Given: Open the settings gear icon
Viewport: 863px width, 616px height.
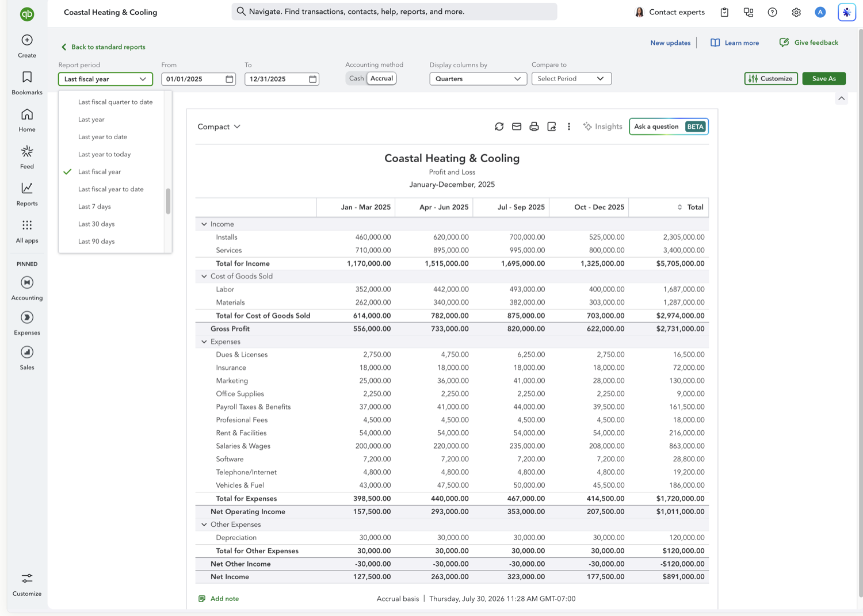Looking at the screenshot, I should tap(796, 12).
